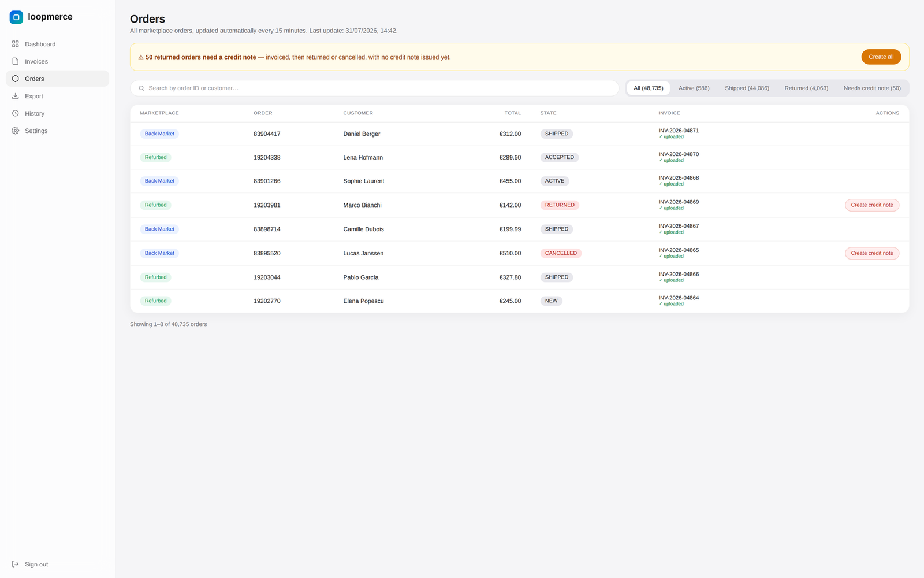Click the warning triangle in the banner

click(x=141, y=57)
